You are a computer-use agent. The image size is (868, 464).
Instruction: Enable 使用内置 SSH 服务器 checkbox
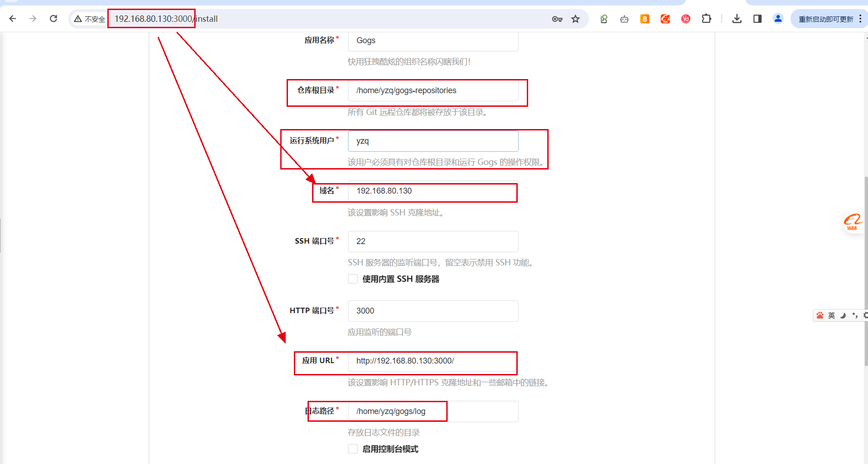(x=353, y=279)
